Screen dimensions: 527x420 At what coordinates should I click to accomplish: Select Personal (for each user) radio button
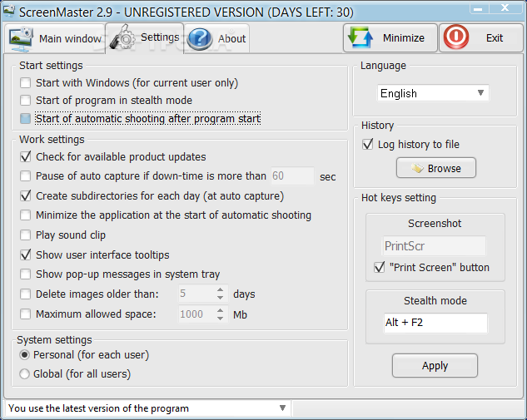click(x=24, y=355)
